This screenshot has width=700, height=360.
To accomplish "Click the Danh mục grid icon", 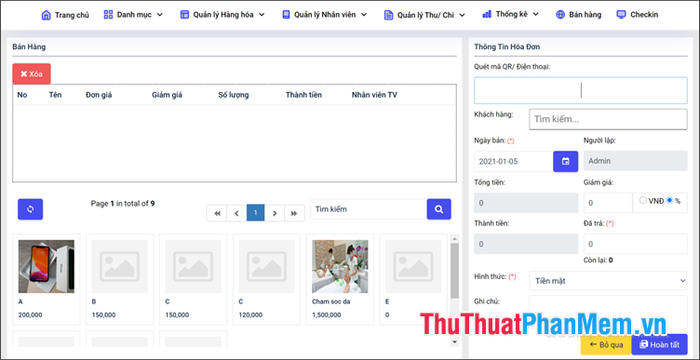I will [x=108, y=15].
